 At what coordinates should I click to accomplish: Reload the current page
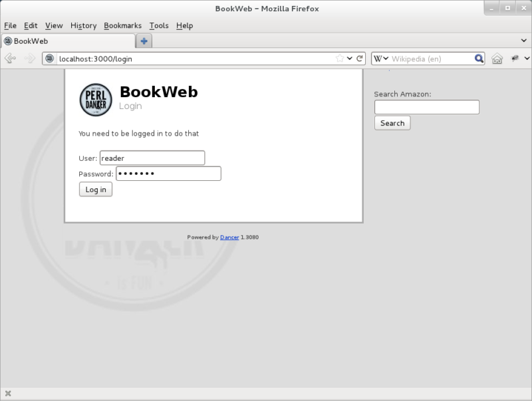(x=358, y=59)
